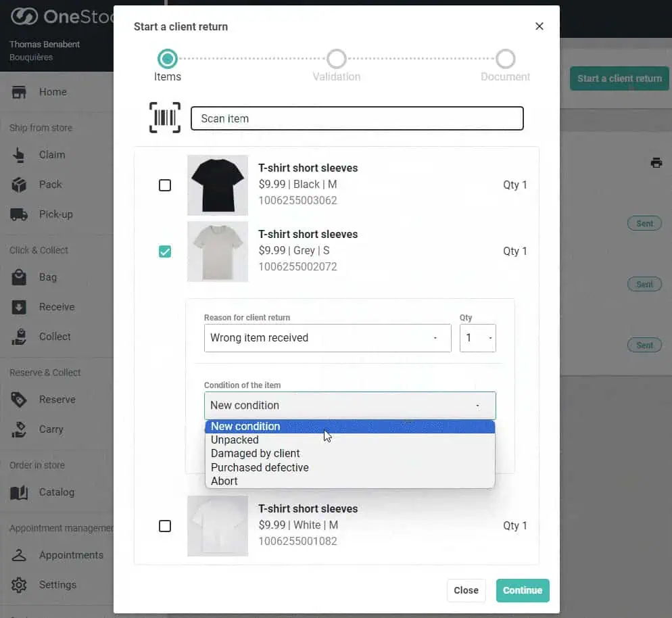672x618 pixels.
Task: Click barcode number 1006255003062
Action: pyautogui.click(x=297, y=201)
